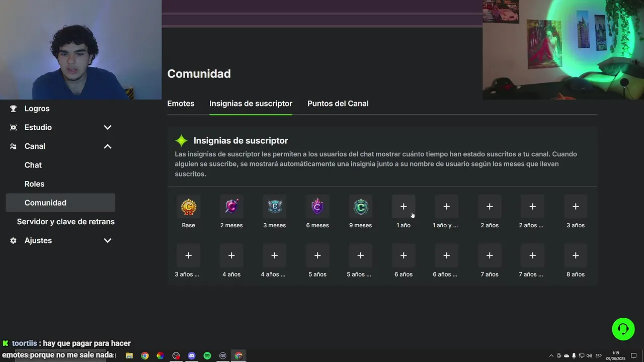The image size is (644, 362).
Task: Click the OneDrive cloud tray icon
Action: [567, 356]
